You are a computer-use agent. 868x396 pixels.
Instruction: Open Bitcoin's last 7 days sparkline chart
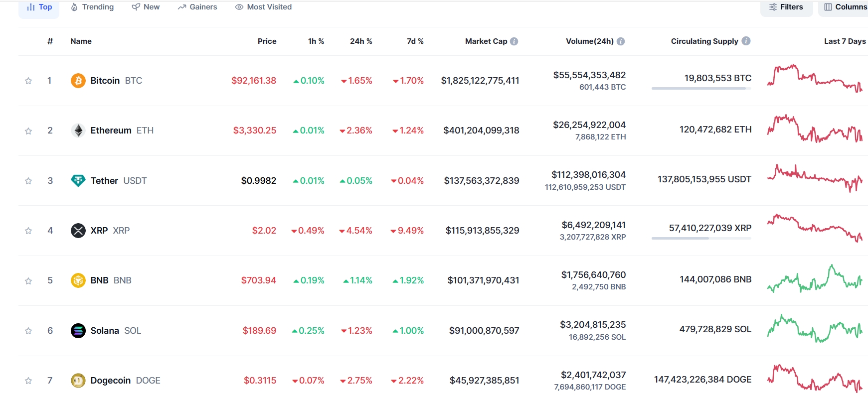[815, 78]
